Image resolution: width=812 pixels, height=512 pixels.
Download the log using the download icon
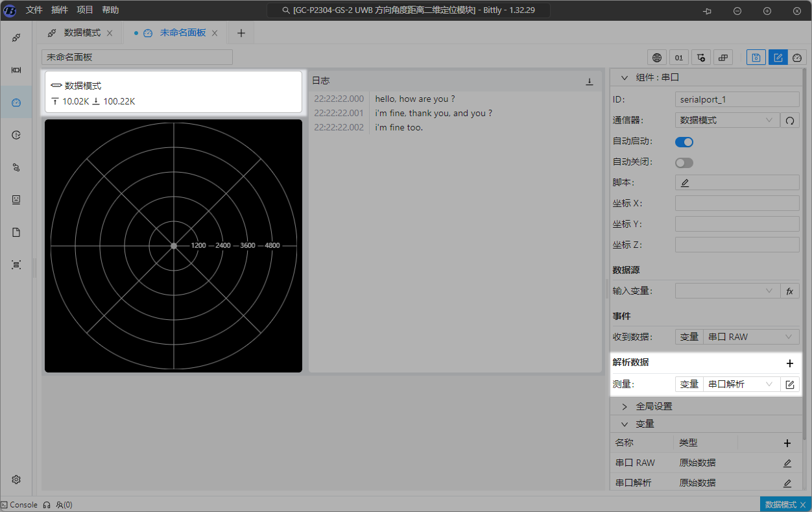pyautogui.click(x=590, y=81)
